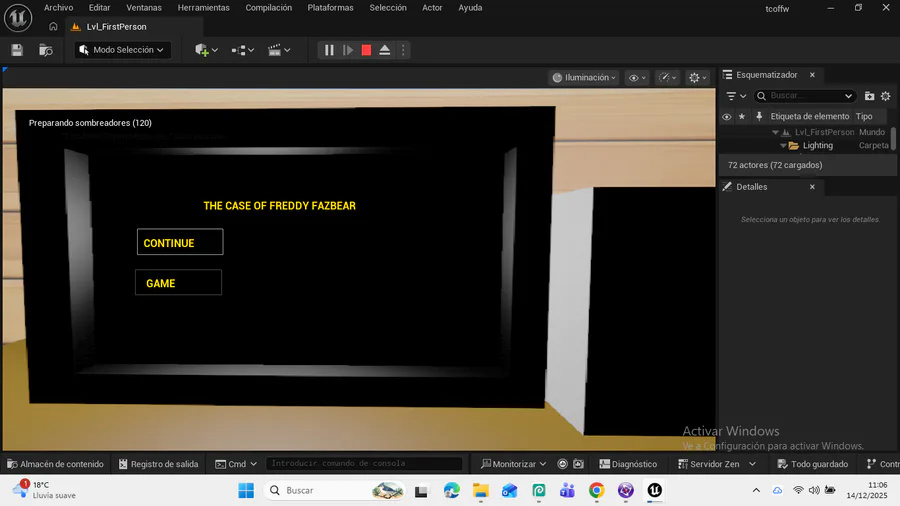Collapse the Lighting folder
The height and width of the screenshot is (506, 900).
tap(783, 146)
